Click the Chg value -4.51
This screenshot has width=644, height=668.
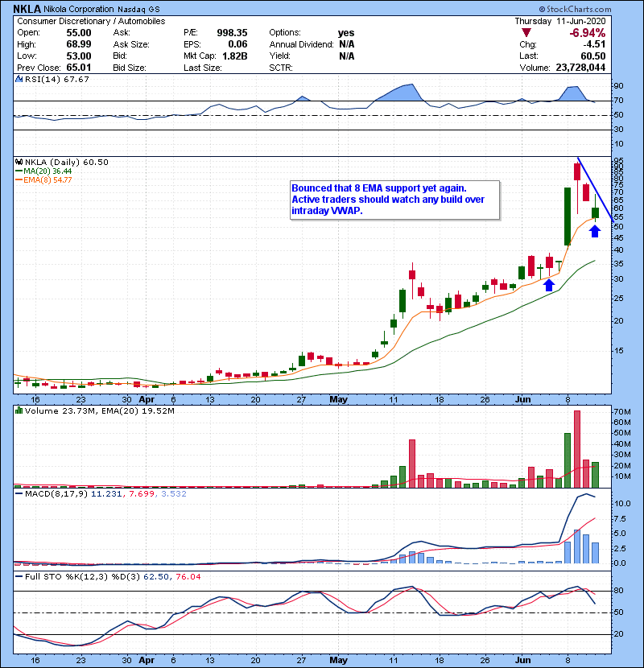(x=594, y=44)
